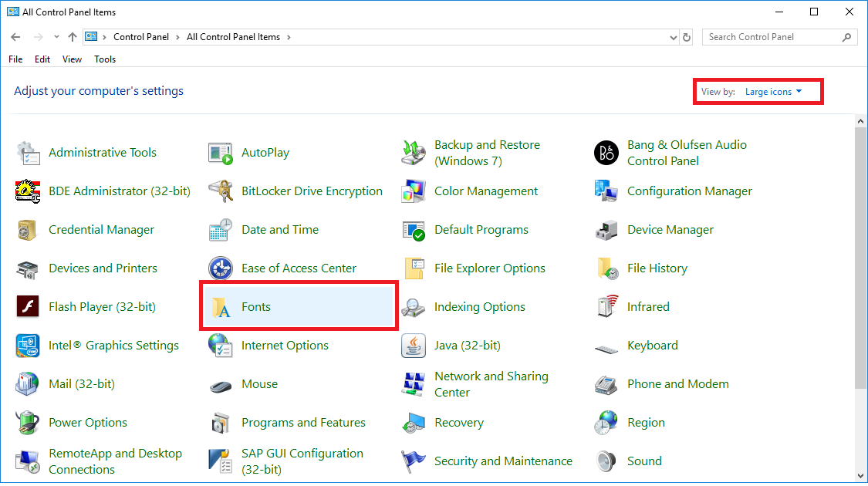This screenshot has width=868, height=486.
Task: Click the File History icon
Action: coord(606,268)
